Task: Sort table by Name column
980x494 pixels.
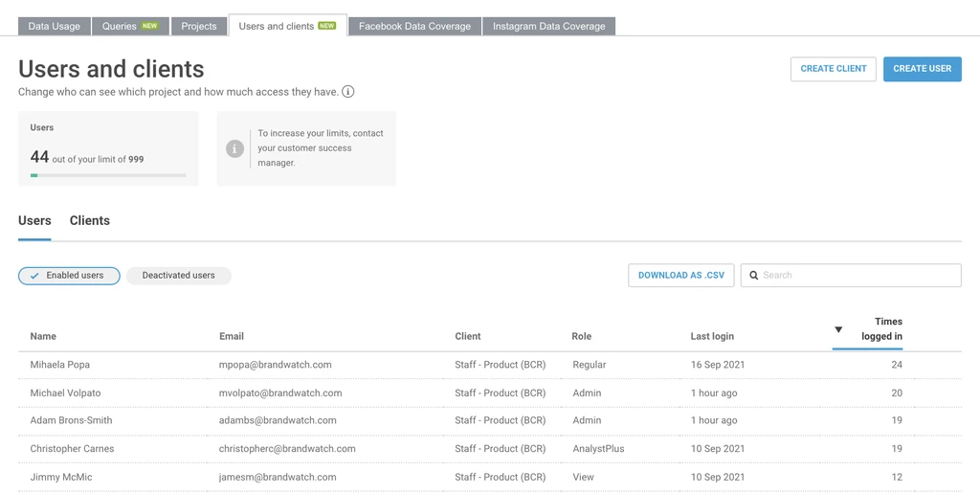Action: click(x=43, y=336)
